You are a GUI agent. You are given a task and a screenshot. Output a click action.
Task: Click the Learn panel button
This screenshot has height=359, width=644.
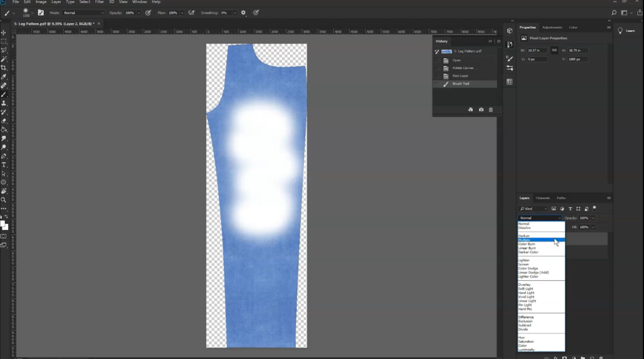point(626,31)
